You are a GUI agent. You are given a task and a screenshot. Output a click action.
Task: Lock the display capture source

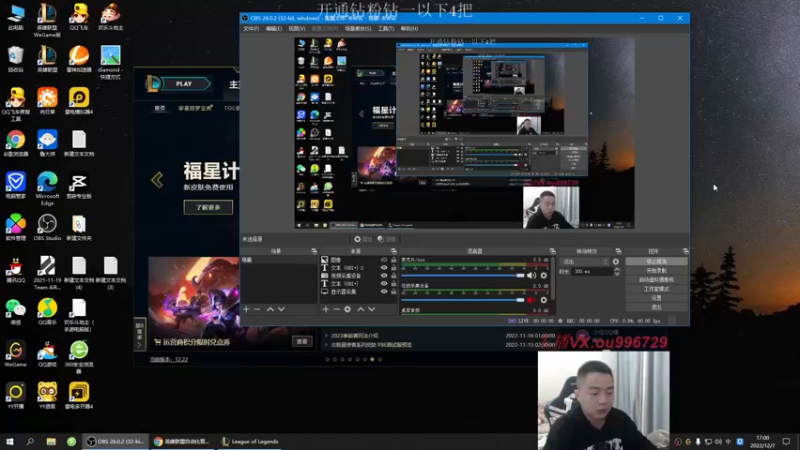click(393, 292)
